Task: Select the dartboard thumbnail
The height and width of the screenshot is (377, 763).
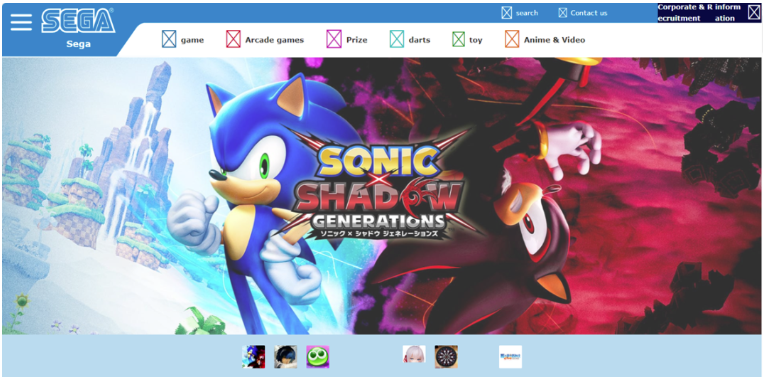Action: pyautogui.click(x=446, y=357)
